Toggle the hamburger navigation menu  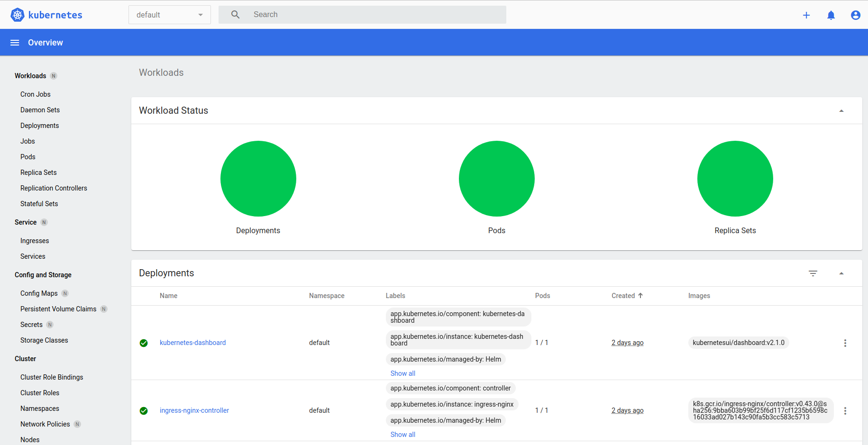[x=15, y=43]
